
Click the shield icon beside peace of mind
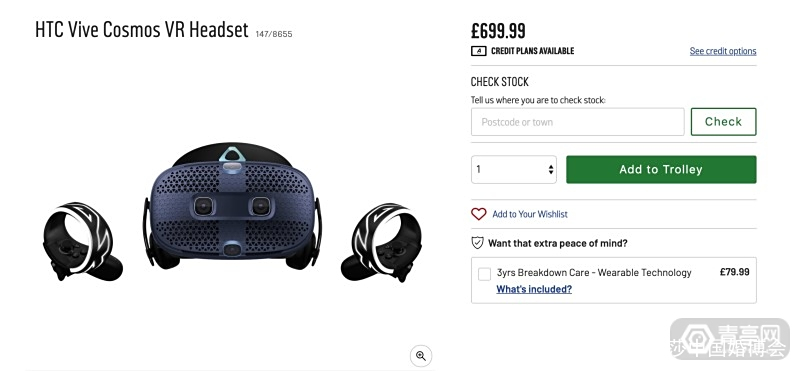pos(477,243)
